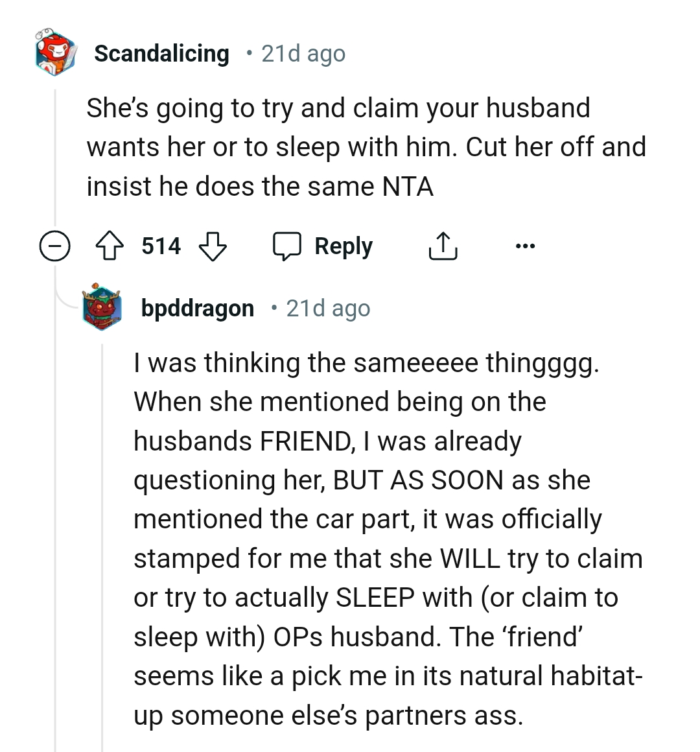Select the share icon under the comment

pyautogui.click(x=443, y=246)
